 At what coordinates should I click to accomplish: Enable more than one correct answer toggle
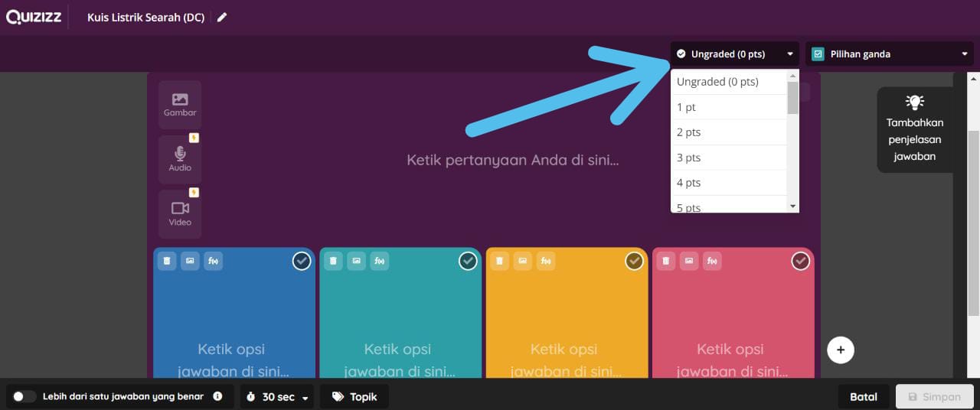pyautogui.click(x=24, y=396)
